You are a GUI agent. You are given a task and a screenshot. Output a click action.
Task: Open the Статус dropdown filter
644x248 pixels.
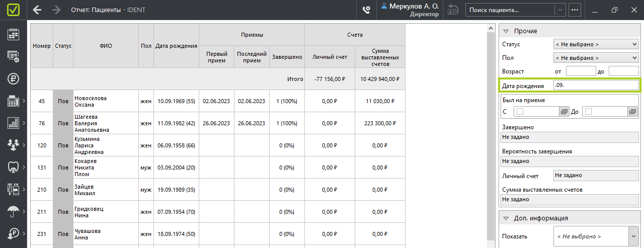596,44
